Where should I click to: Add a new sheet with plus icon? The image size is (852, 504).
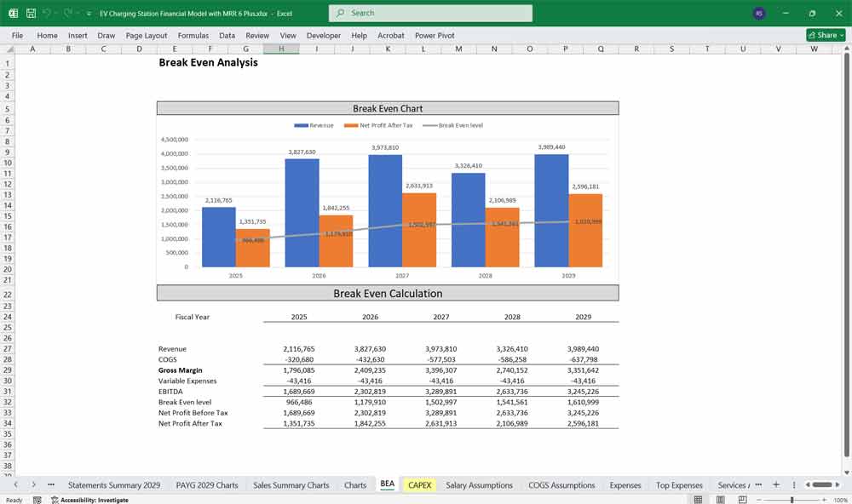[x=775, y=484]
